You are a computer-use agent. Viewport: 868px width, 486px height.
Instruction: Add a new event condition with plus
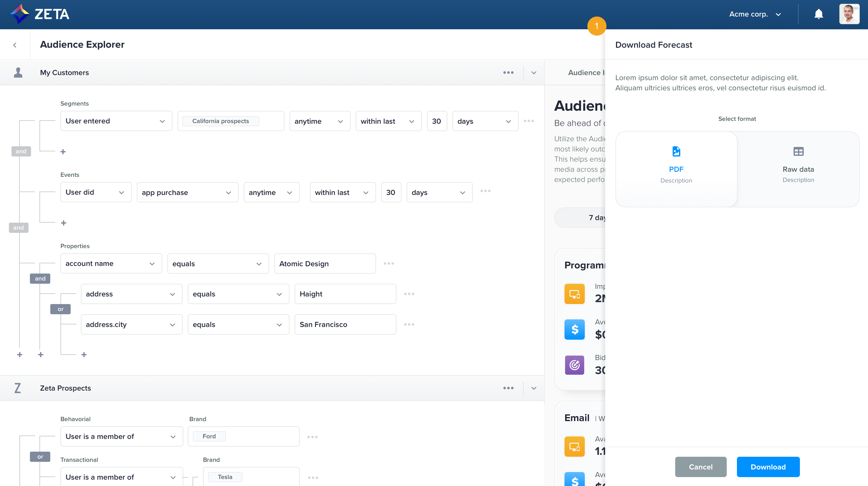[63, 223]
